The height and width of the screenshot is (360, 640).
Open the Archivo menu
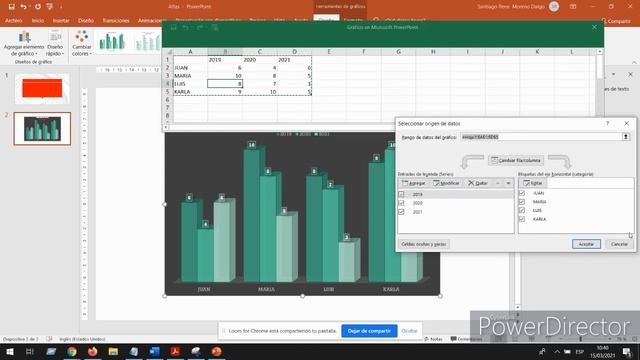(x=13, y=20)
